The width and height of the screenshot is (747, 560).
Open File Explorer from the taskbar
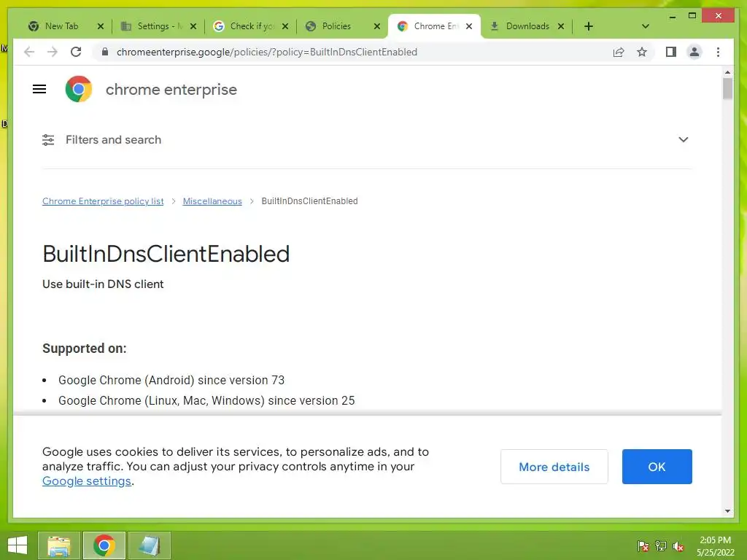(58, 545)
